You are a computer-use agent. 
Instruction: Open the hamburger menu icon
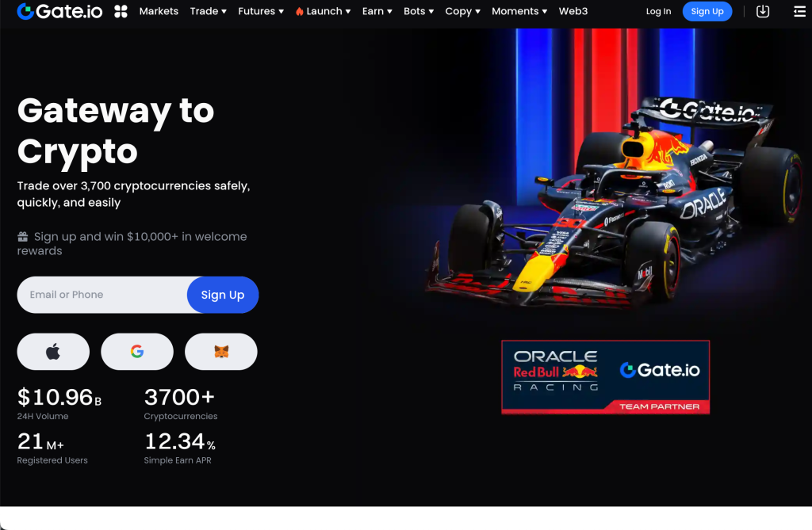click(799, 11)
